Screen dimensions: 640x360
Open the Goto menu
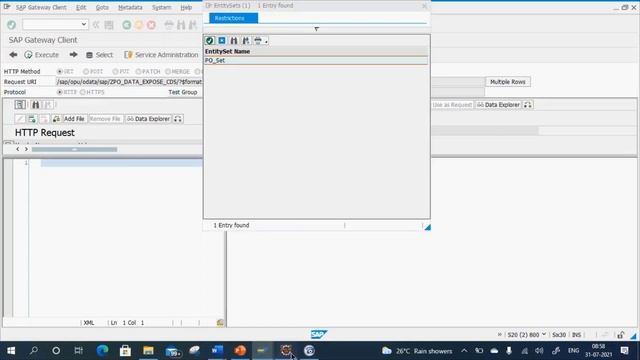point(102,7)
